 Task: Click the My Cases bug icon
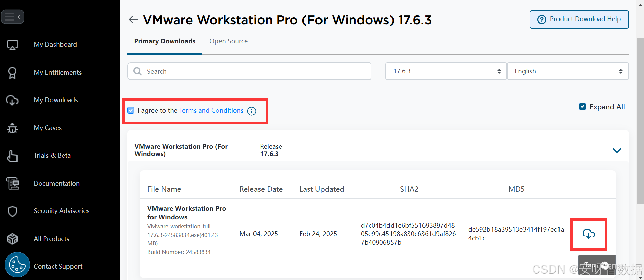tap(12, 128)
